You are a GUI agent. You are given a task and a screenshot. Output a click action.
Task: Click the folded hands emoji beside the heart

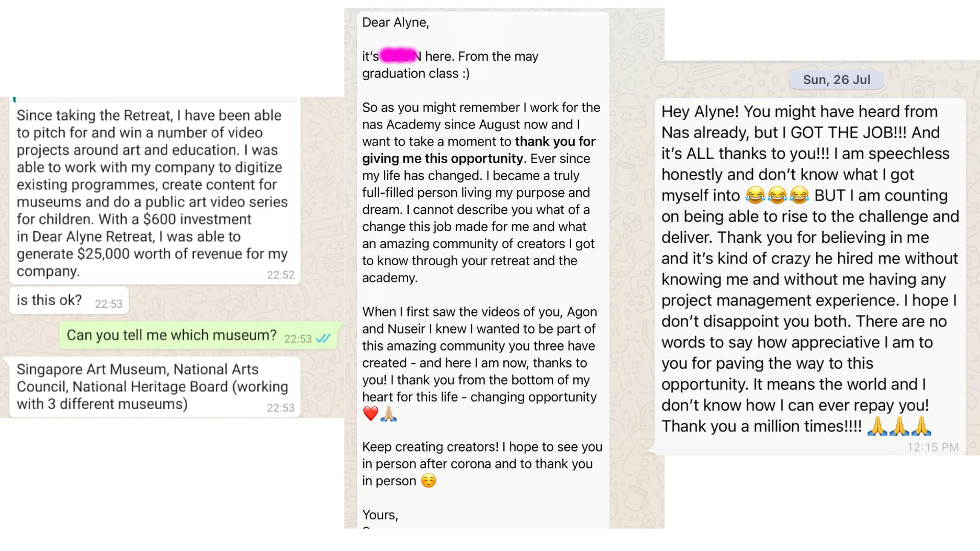[388, 414]
